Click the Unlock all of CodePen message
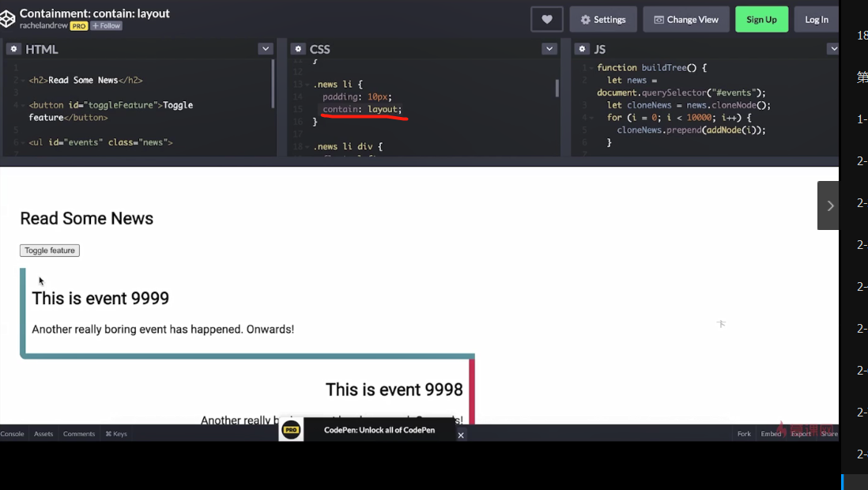This screenshot has width=868, height=490. pos(379,430)
